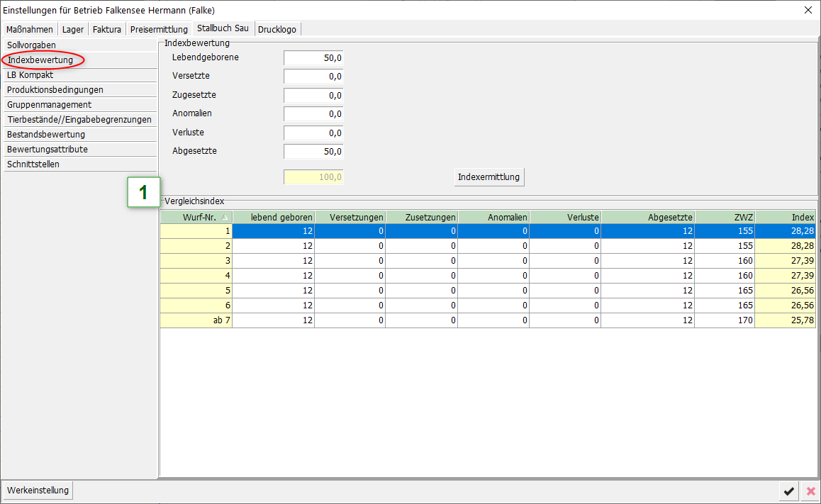Viewport: 821px width, 504px height.
Task: Sort table by the Index column header
Action: coord(786,217)
